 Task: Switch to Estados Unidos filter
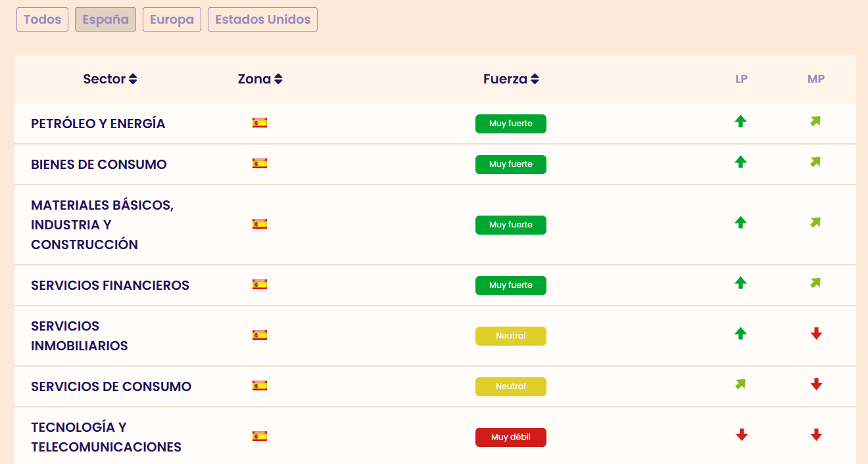tap(262, 20)
